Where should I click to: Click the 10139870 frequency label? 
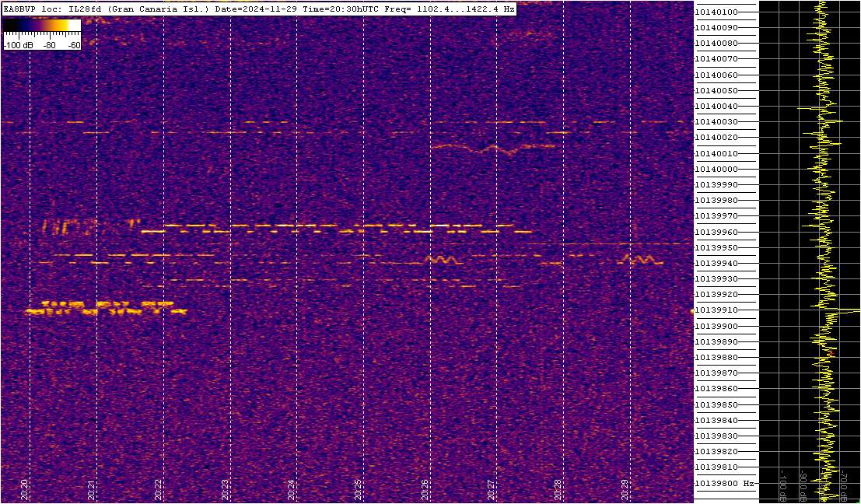(x=716, y=373)
